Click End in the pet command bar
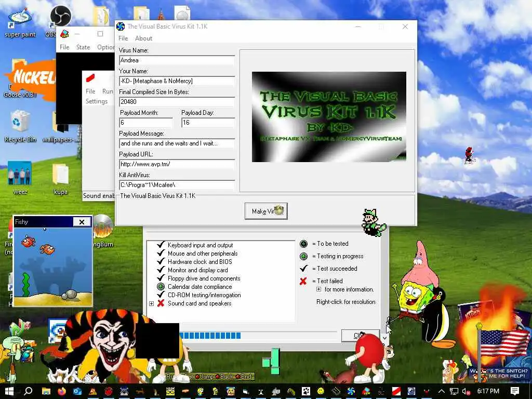Screen dimensions: 532x399 click(244, 377)
